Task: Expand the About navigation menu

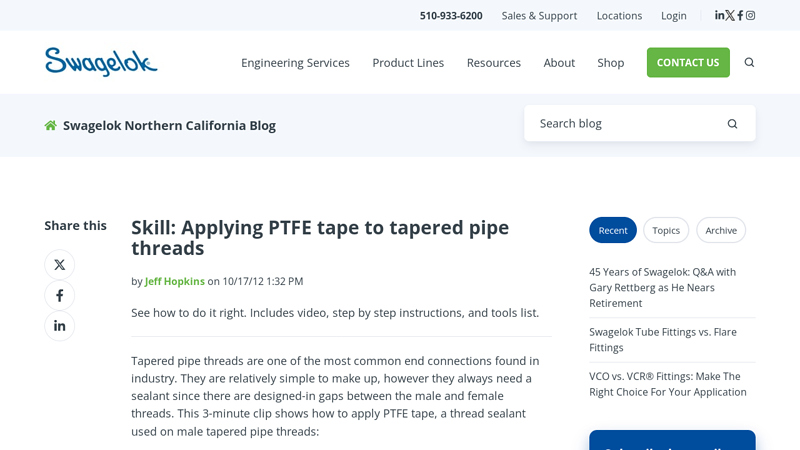Action: pos(559,62)
